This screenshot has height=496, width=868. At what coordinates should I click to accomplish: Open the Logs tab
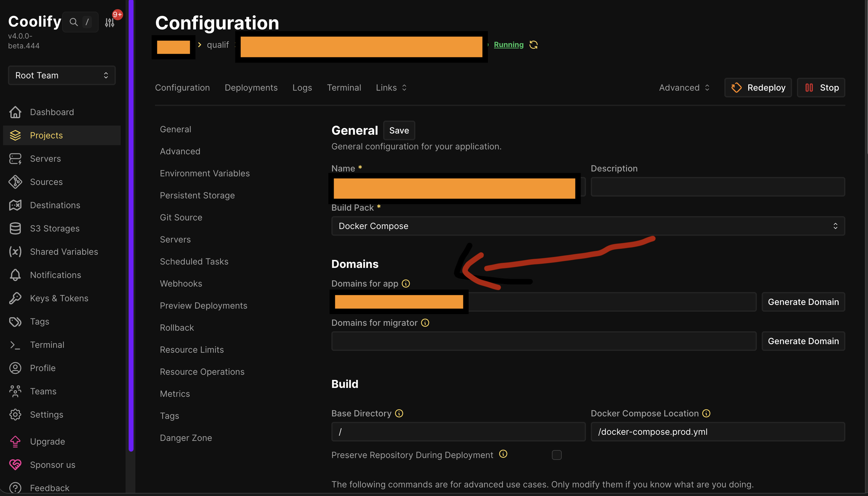302,88
